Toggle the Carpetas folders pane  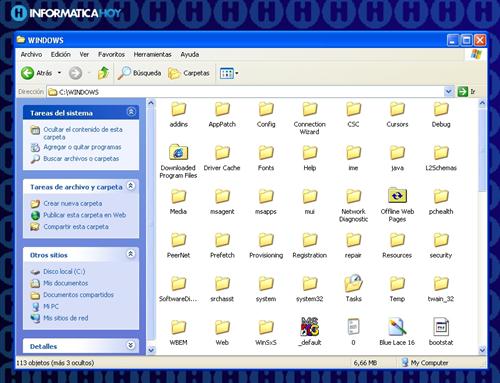189,73
